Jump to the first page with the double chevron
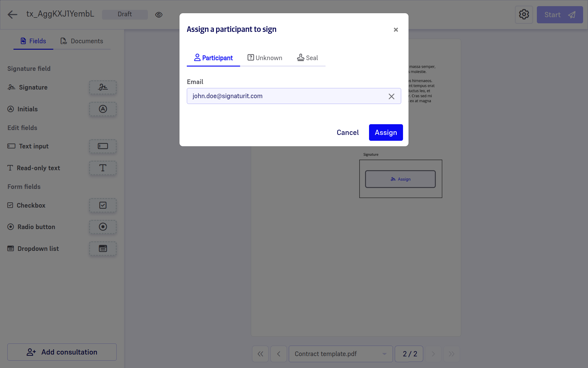Image resolution: width=588 pixels, height=368 pixels. 260,354
